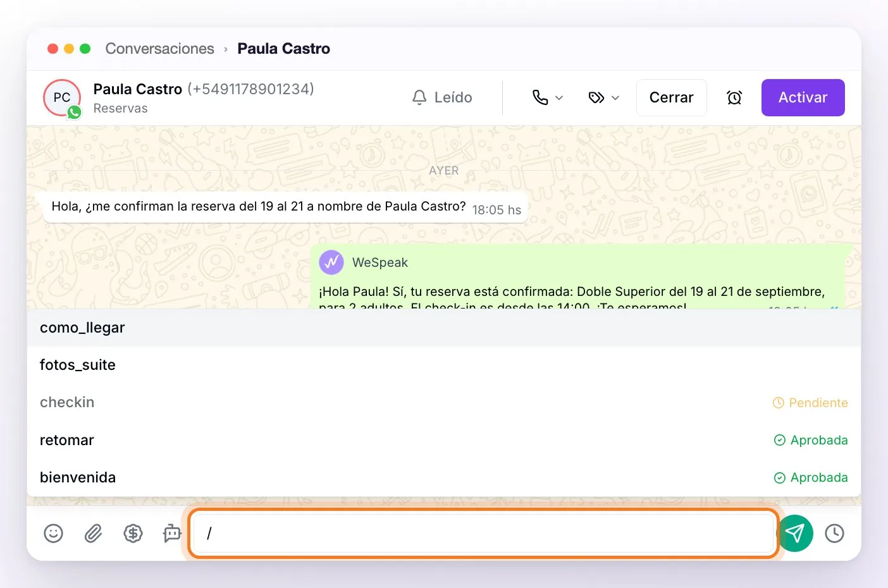Viewport: 888px width, 588px height.
Task: Click the green maximize window button
Action: (85, 49)
